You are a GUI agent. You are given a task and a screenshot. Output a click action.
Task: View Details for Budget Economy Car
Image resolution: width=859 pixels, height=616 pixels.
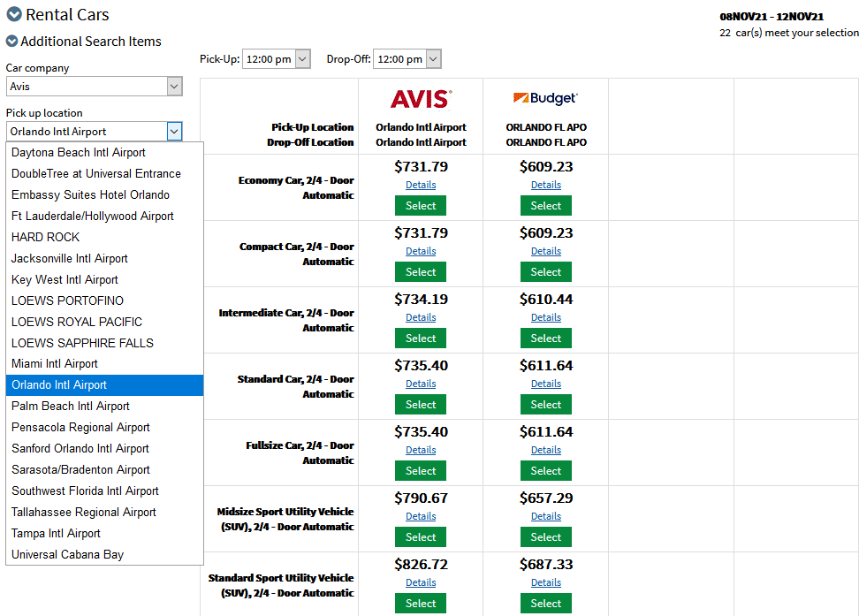point(545,186)
